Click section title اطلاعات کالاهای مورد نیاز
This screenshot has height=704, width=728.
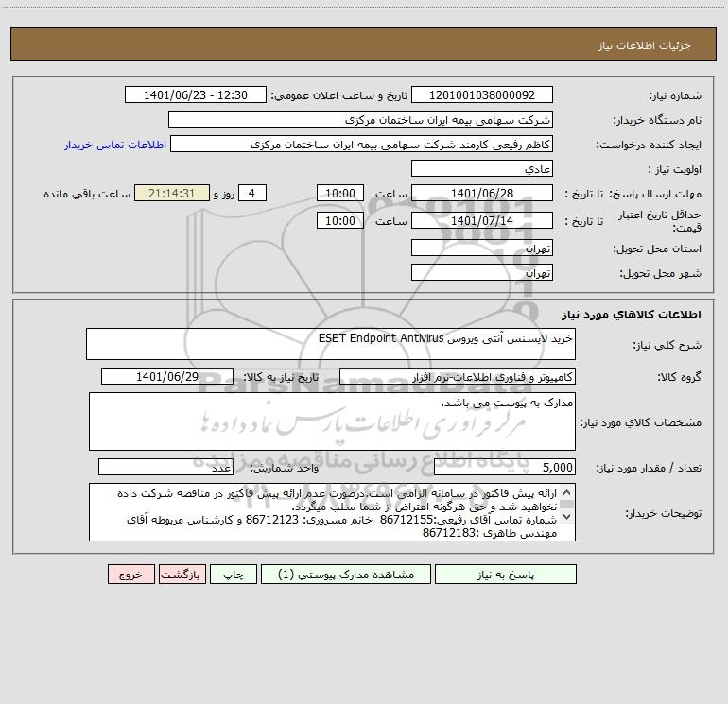(632, 315)
